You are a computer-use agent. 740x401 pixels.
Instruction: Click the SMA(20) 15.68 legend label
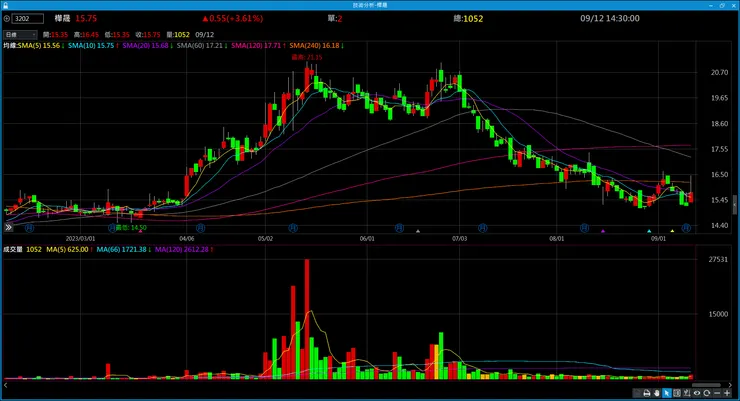pyautogui.click(x=145, y=46)
